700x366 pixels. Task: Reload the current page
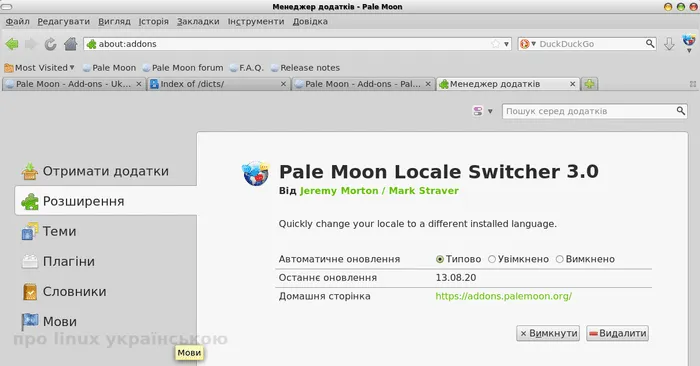point(50,44)
